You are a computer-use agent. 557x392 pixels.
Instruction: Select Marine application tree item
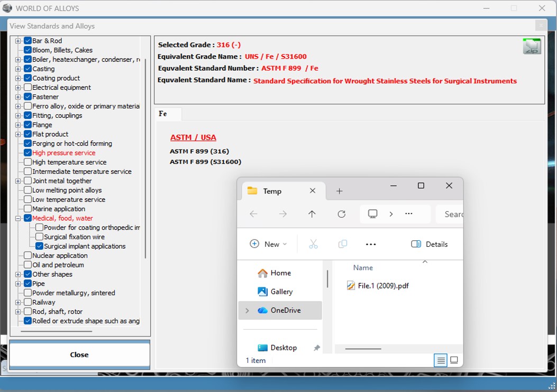[x=59, y=209]
